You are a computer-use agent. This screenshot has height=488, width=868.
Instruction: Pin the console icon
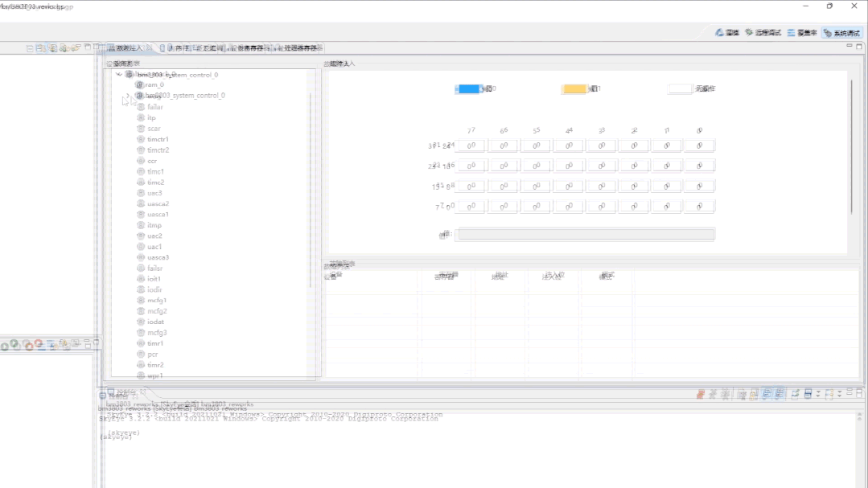(796, 394)
